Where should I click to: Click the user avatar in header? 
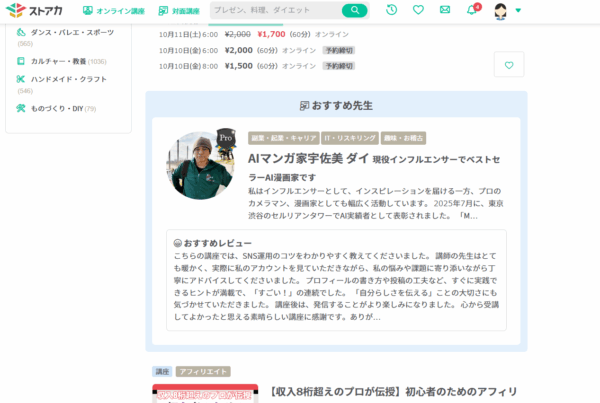coord(501,11)
